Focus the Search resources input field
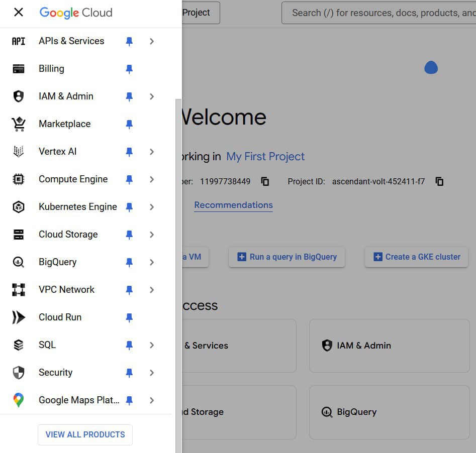The width and height of the screenshot is (476, 453). coord(379,13)
